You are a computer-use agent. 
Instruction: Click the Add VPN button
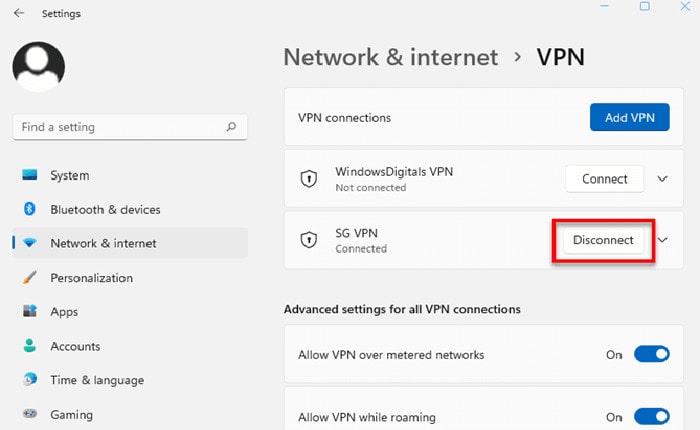coord(629,117)
